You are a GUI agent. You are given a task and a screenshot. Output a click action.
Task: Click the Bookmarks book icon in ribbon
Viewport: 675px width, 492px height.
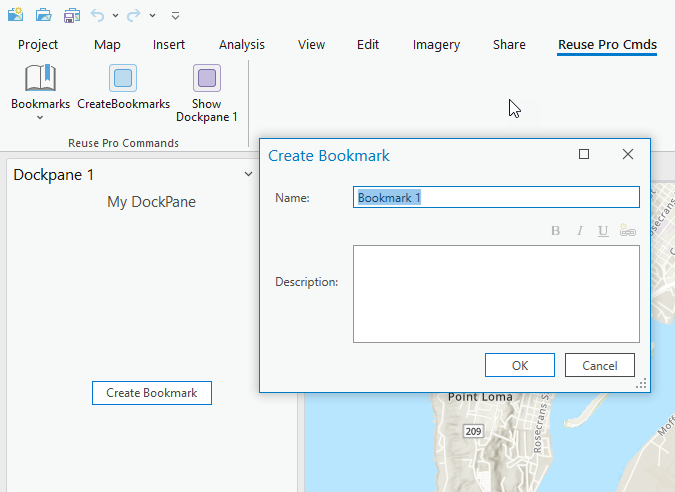(x=40, y=78)
